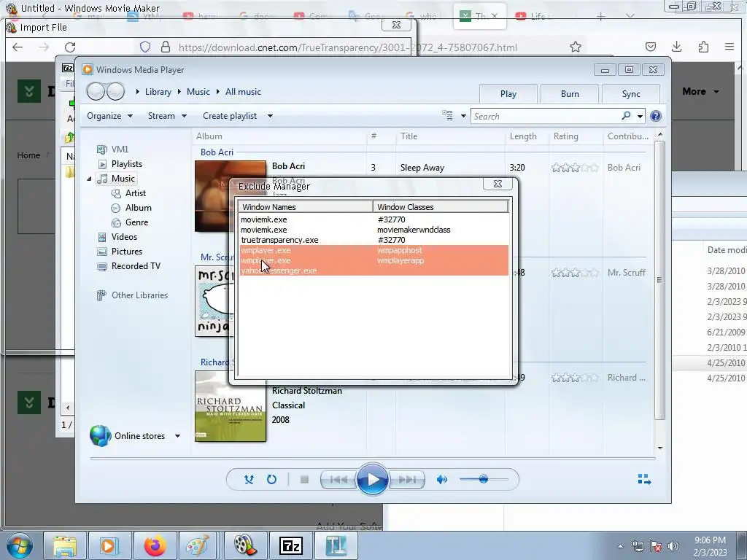
Task: Turn shuffle on in Media Player
Action: coord(249,480)
